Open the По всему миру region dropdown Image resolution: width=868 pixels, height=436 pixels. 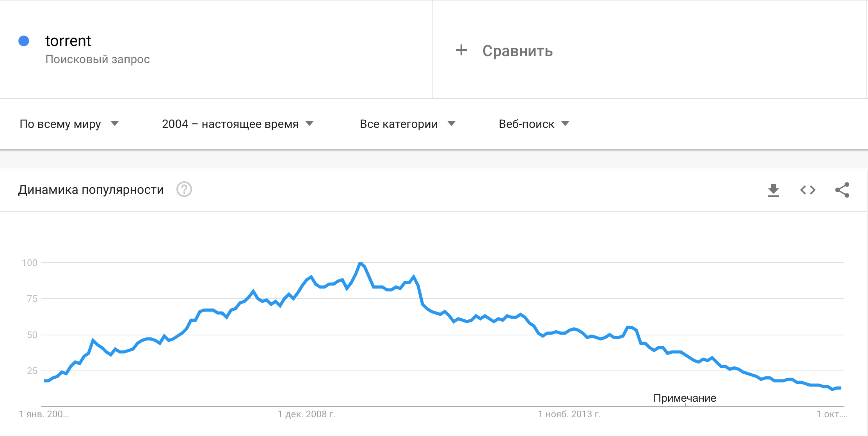69,124
